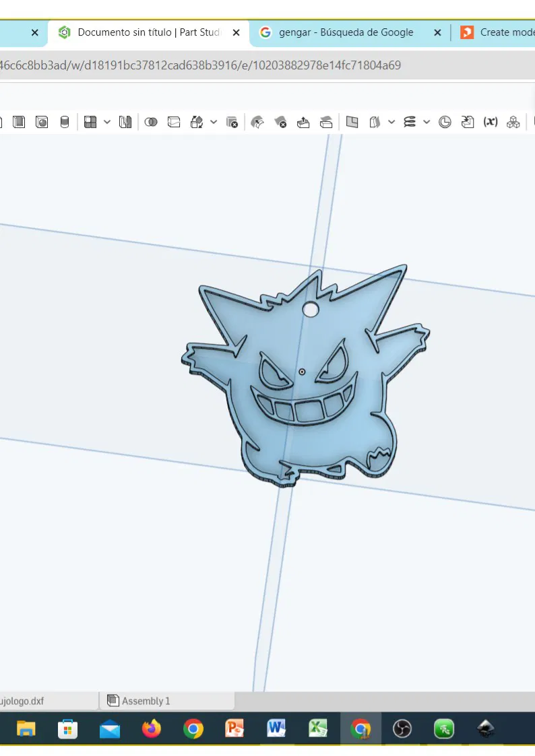Close the leftmost partially visible browser tab
535x756 pixels.
pyautogui.click(x=35, y=32)
